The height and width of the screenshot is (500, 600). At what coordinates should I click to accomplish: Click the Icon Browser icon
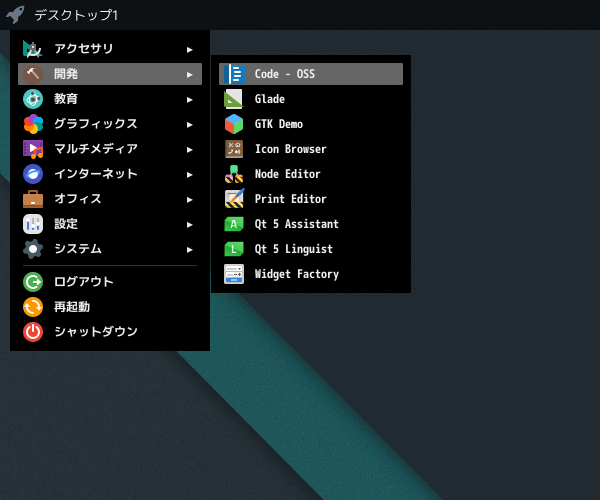point(234,149)
